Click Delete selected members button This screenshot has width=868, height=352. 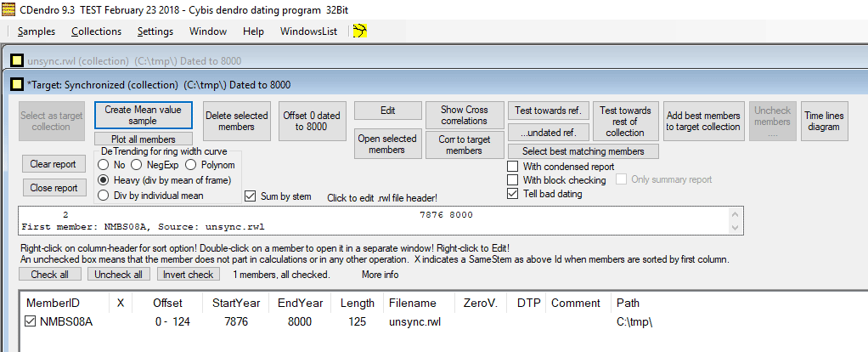click(x=236, y=121)
